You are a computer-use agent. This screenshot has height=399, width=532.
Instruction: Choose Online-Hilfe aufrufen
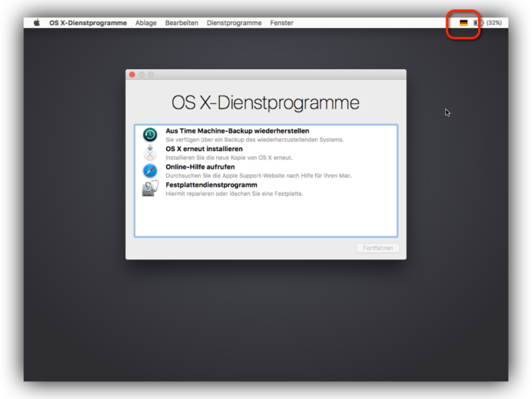pyautogui.click(x=200, y=167)
